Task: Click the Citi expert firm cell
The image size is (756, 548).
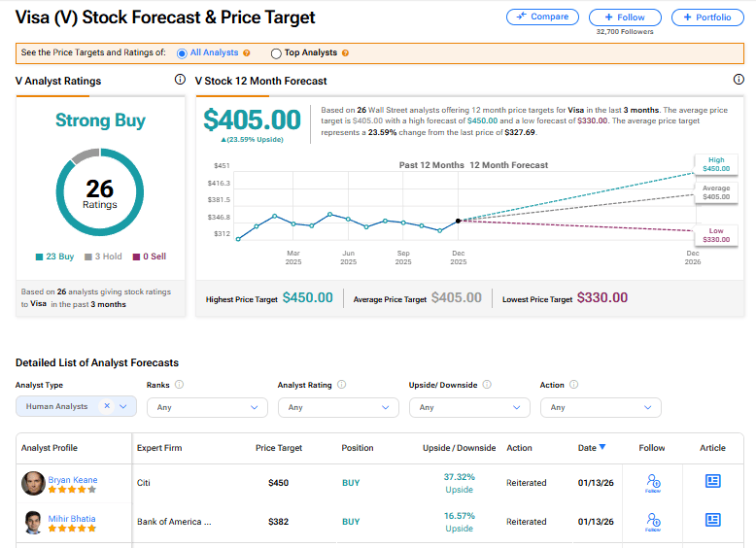Action: [144, 483]
